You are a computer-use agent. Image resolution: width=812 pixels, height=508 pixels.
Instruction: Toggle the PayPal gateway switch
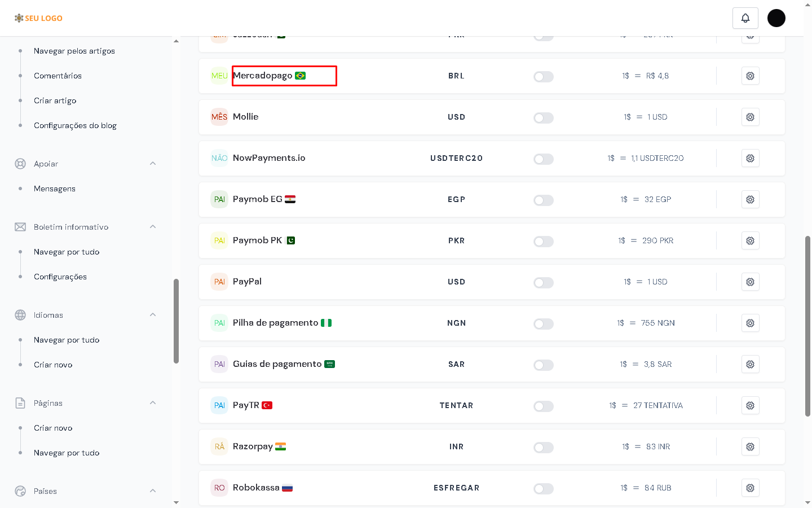[543, 283]
